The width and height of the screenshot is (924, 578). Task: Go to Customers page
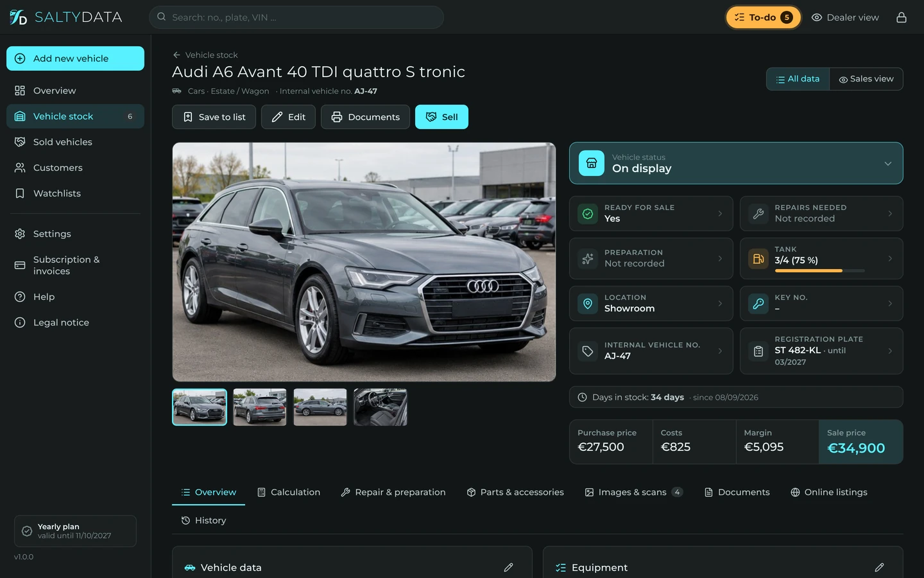[x=75, y=168]
